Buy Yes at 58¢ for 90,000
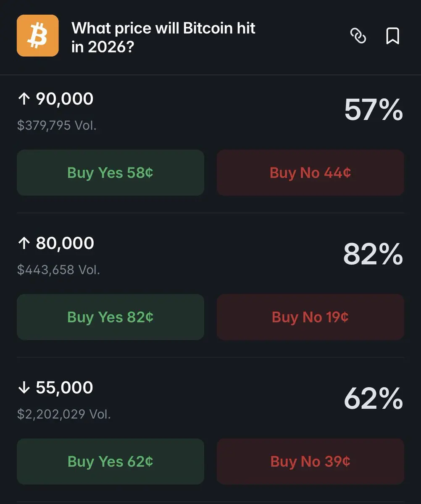Screen dimensions: 421x504 point(111,173)
